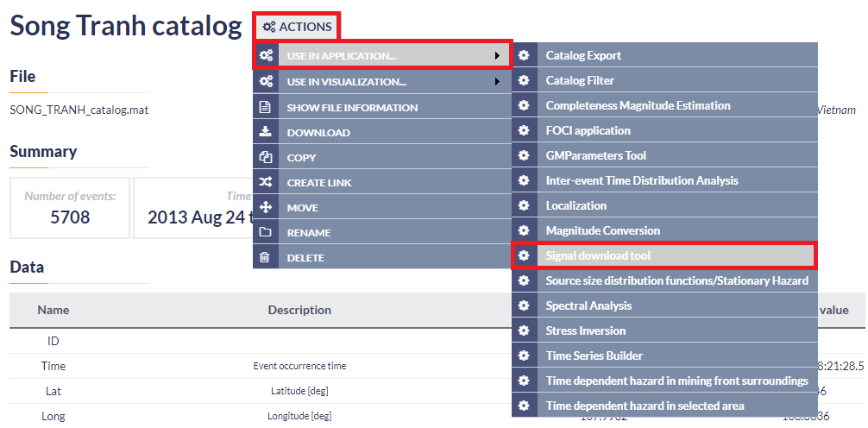Screen dimensions: 868x428
Task: Click the gear icon beside Catalog Export
Action: [524, 55]
